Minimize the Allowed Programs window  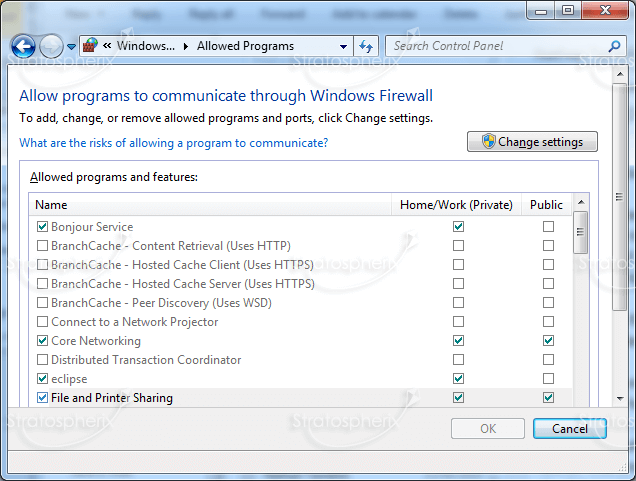click(541, 10)
